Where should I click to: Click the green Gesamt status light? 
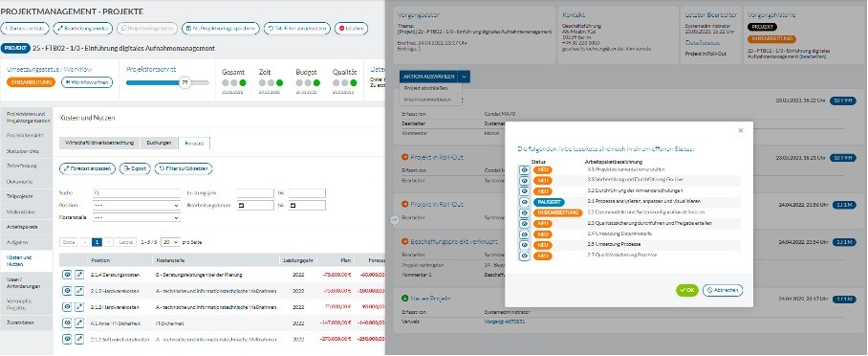coord(243,82)
